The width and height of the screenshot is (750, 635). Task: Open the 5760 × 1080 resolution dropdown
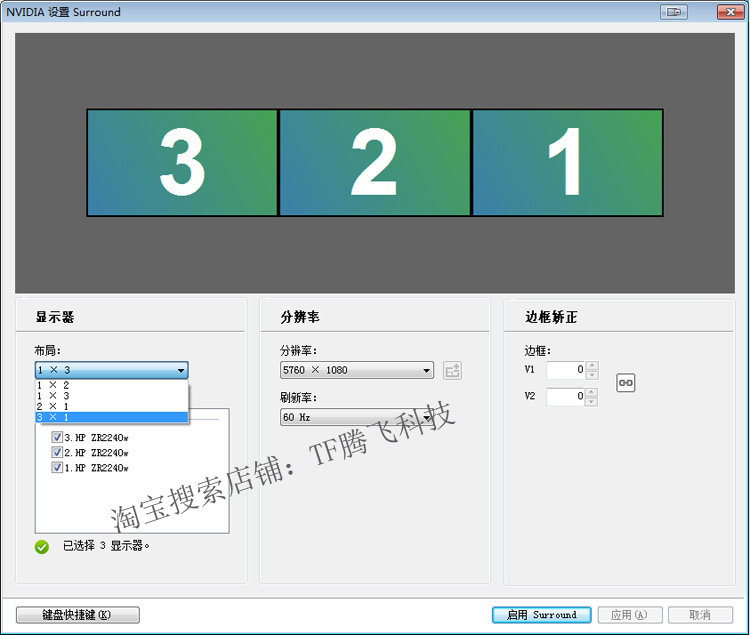pos(357,370)
